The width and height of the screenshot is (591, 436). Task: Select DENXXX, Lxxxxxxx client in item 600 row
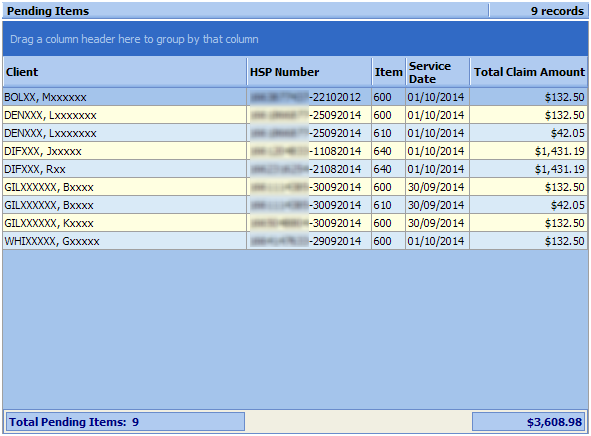click(125, 115)
